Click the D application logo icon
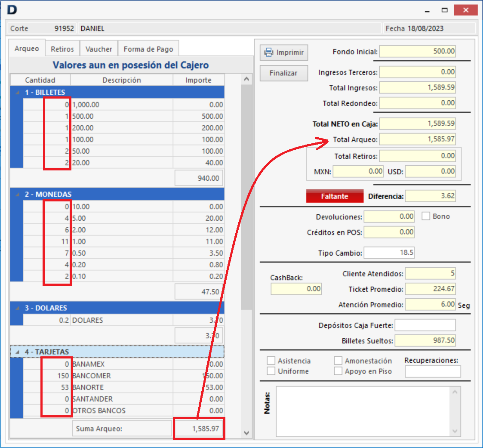Screen dimensions: 483x448 click(x=12, y=10)
